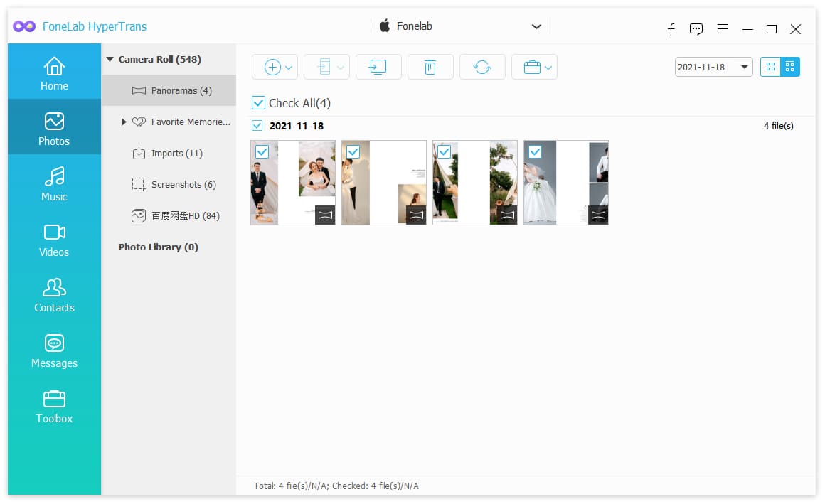The height and width of the screenshot is (504, 825).
Task: Click the album toolbox briefcase icon
Action: click(x=532, y=68)
